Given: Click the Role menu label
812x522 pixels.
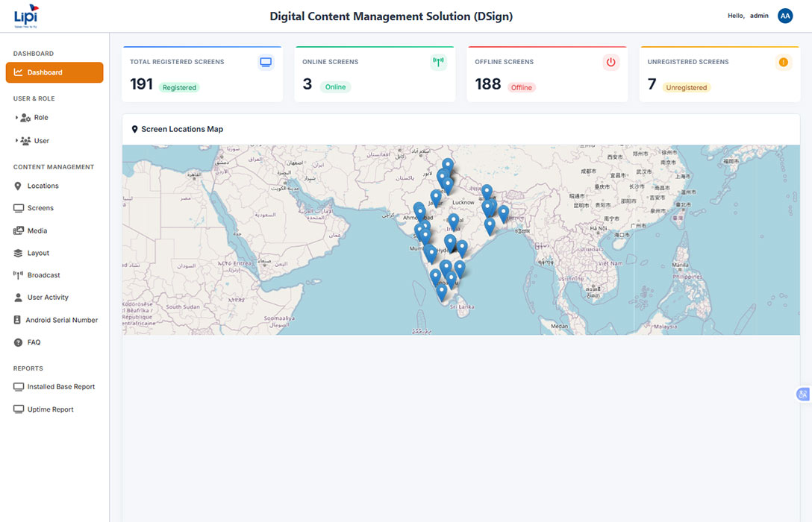Looking at the screenshot, I should (41, 117).
